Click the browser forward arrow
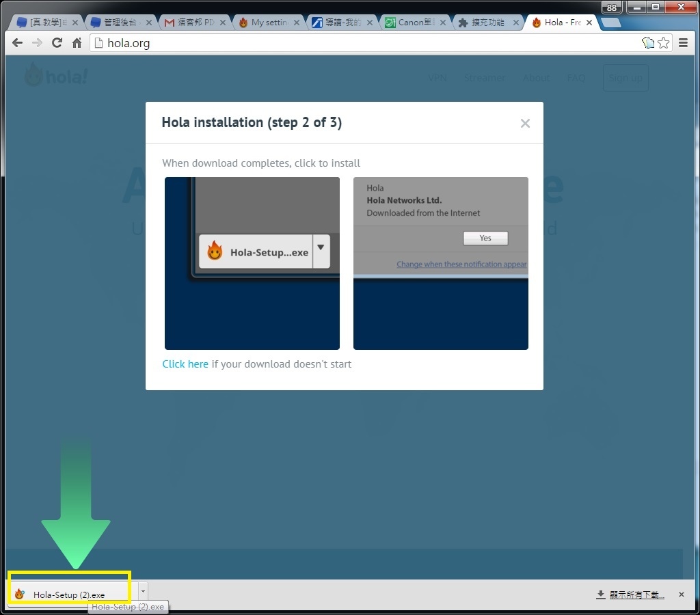 tap(37, 43)
